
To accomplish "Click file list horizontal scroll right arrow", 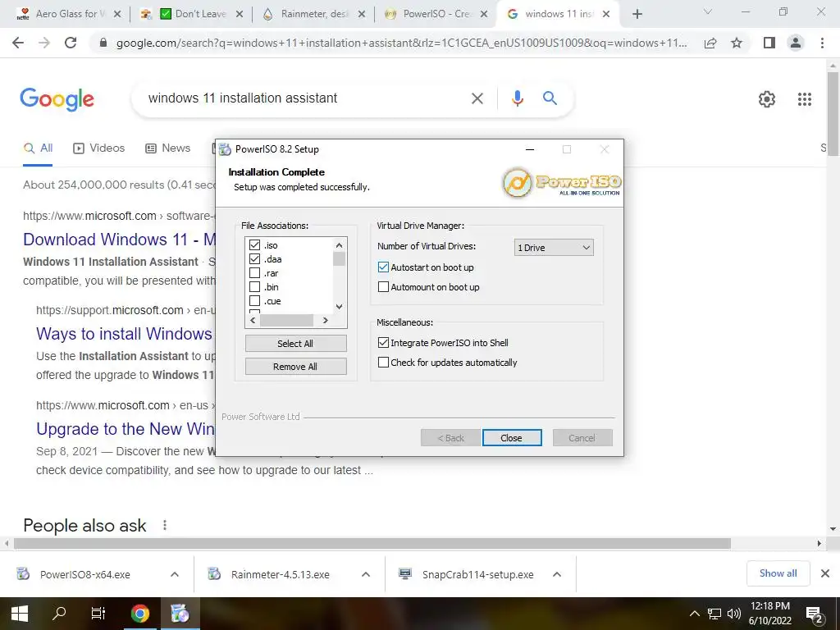I will tap(325, 321).
